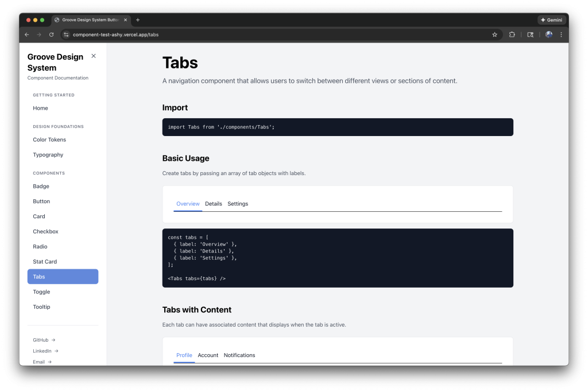Open a new browser tab
588x391 pixels.
click(138, 20)
